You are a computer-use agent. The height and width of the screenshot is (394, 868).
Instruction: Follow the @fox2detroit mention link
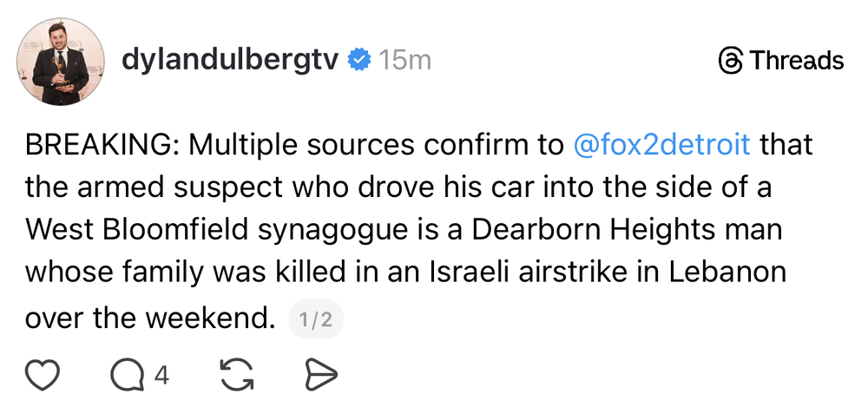(661, 145)
